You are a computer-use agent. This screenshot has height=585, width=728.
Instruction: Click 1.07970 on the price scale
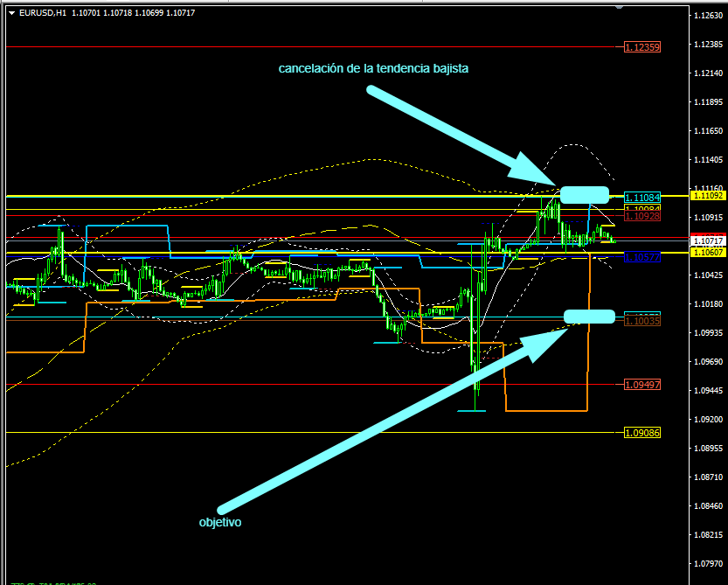click(x=709, y=564)
